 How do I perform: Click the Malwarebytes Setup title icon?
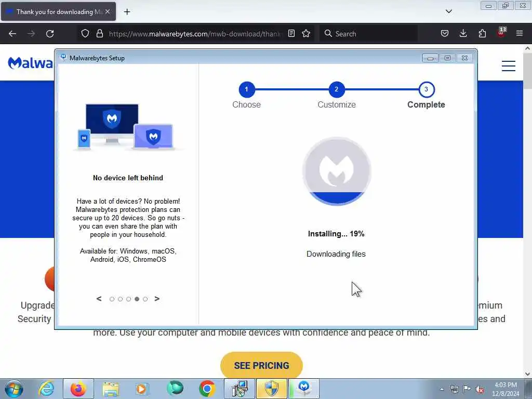[x=63, y=57]
